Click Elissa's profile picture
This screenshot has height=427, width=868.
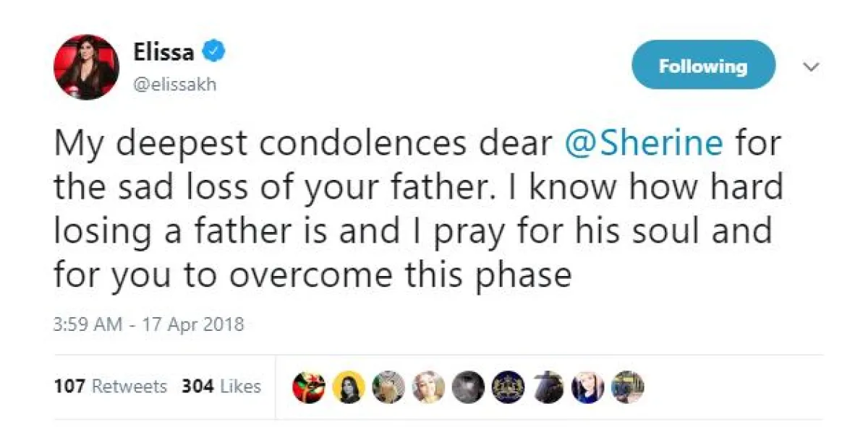click(86, 67)
